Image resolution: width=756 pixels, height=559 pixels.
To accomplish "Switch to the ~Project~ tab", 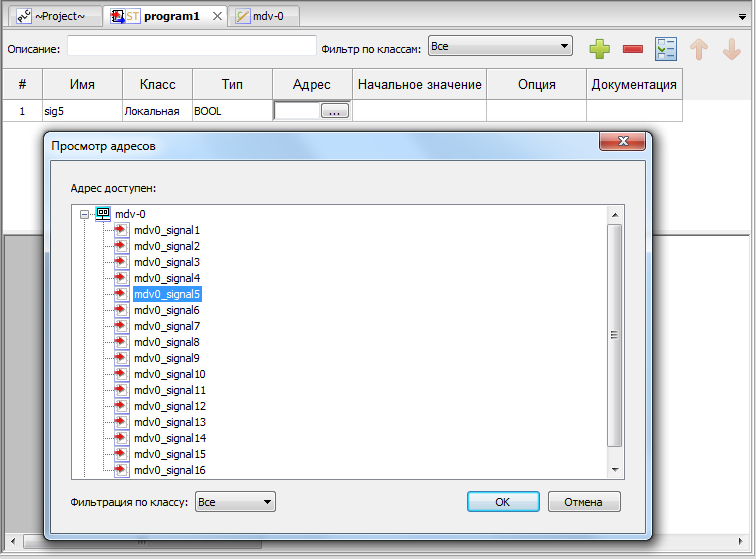I will pyautogui.click(x=56, y=16).
